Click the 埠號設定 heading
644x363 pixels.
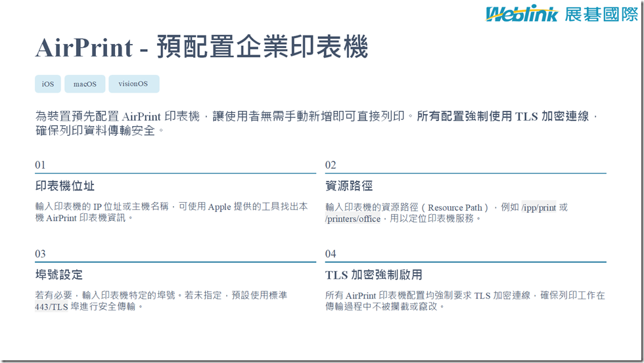[59, 275]
